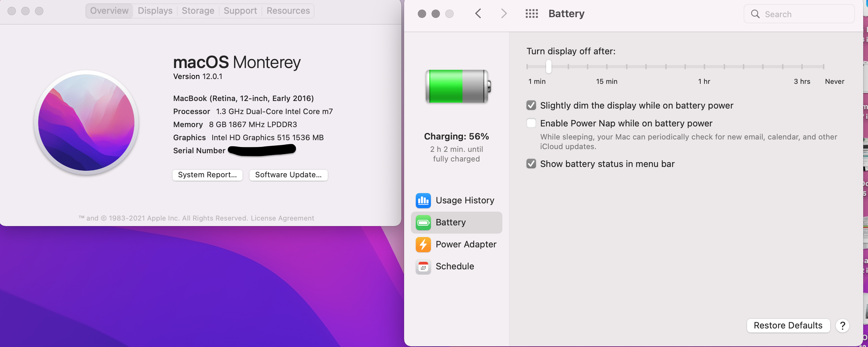
Task: Click the System Report... button
Action: coord(208,175)
